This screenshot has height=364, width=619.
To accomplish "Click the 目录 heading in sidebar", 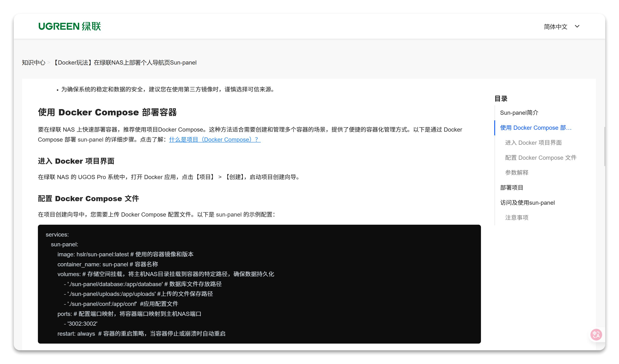I will tap(501, 99).
